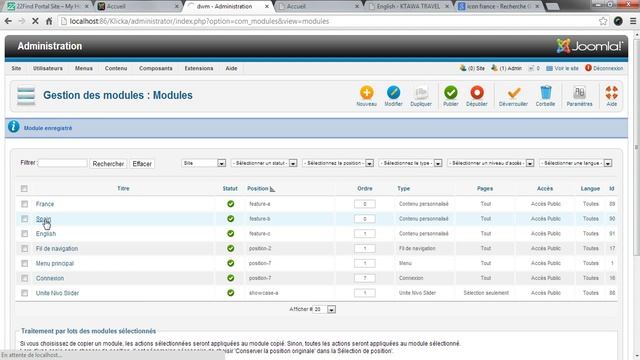
Task: Check the select-all checkbox in header
Action: [x=24, y=189]
